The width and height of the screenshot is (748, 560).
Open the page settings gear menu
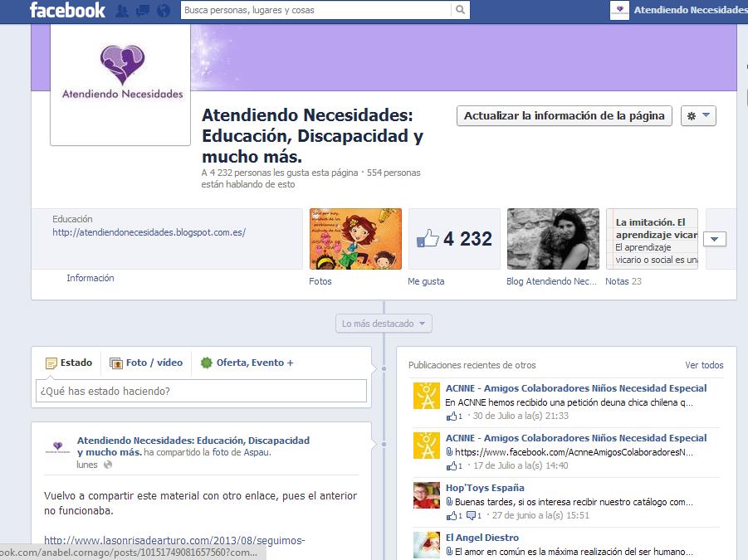click(698, 116)
